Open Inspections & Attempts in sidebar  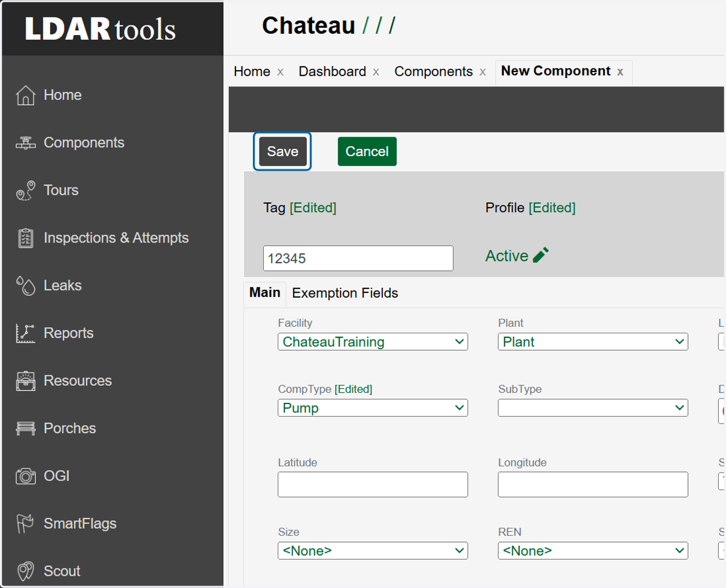coord(116,238)
